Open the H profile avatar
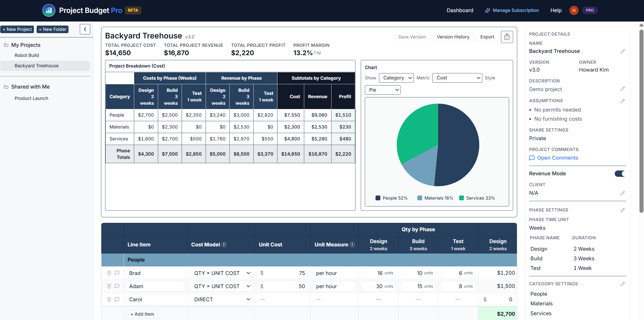Viewport: 644px width, 320px height. 574,10
